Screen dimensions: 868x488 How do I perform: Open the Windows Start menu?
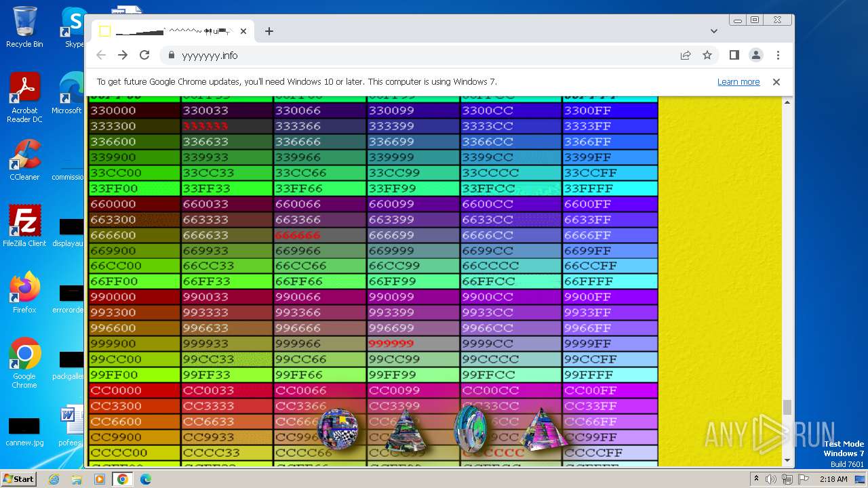tap(18, 479)
